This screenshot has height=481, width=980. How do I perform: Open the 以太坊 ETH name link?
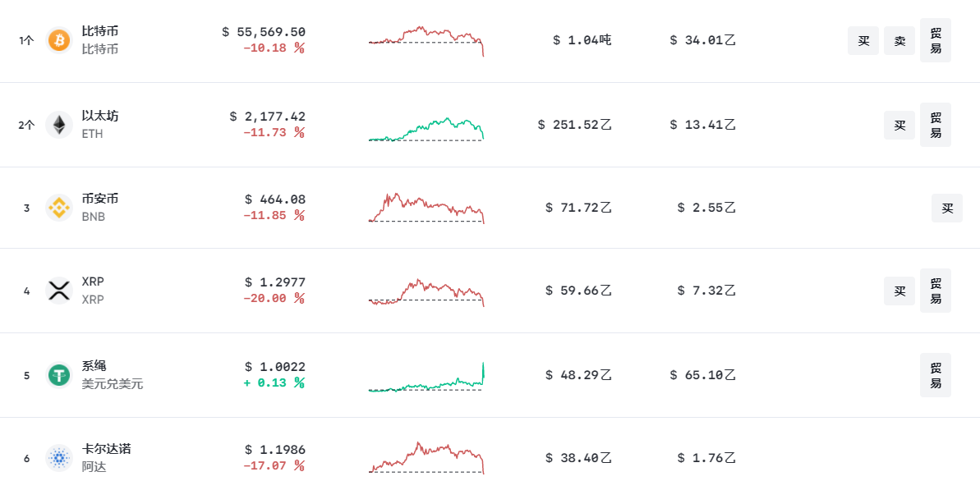(x=100, y=116)
